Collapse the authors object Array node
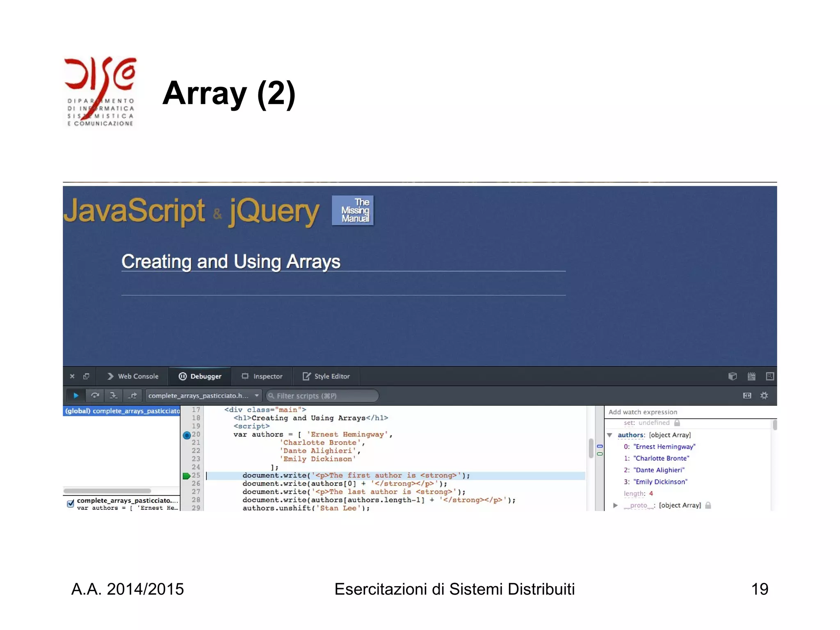Viewport: 840px width, 630px height. click(609, 435)
